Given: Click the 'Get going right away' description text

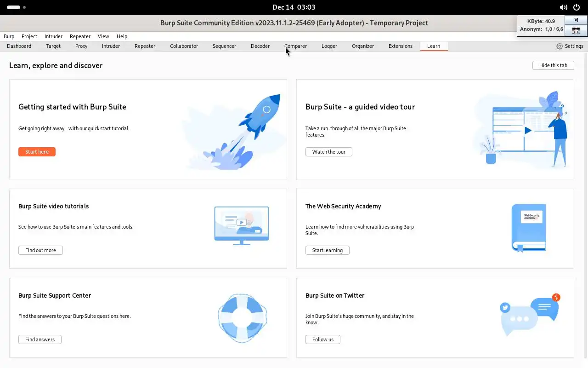Looking at the screenshot, I should (74, 128).
